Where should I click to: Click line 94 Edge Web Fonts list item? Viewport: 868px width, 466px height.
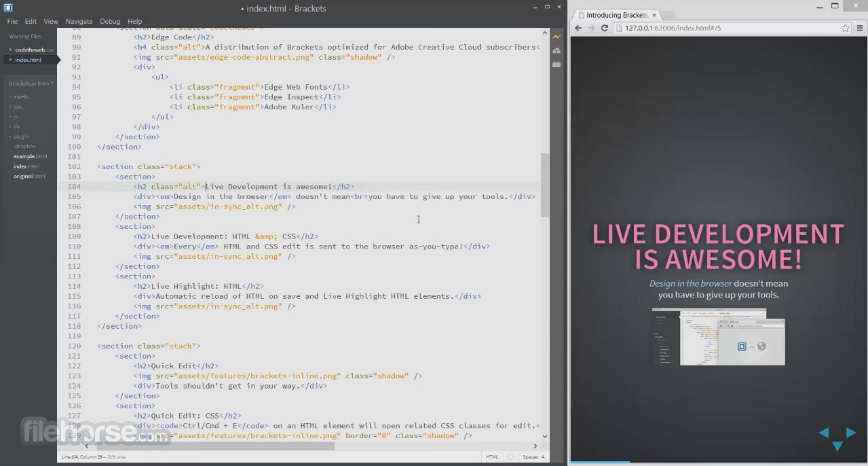[260, 87]
